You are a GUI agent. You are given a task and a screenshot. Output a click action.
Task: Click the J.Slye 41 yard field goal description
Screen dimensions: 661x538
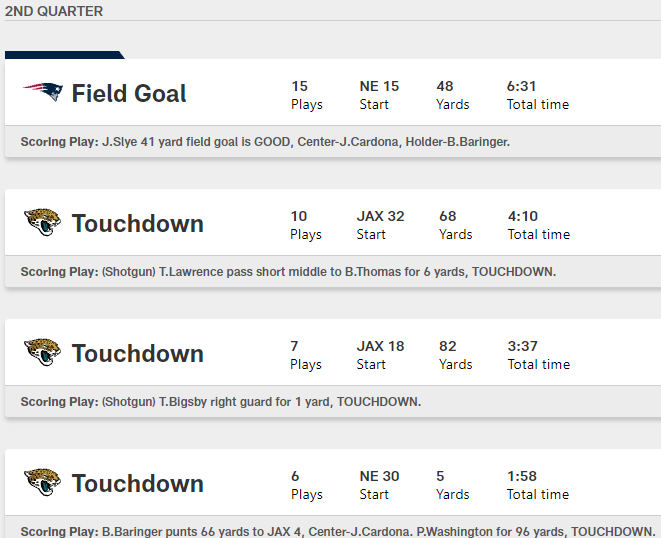(305, 142)
